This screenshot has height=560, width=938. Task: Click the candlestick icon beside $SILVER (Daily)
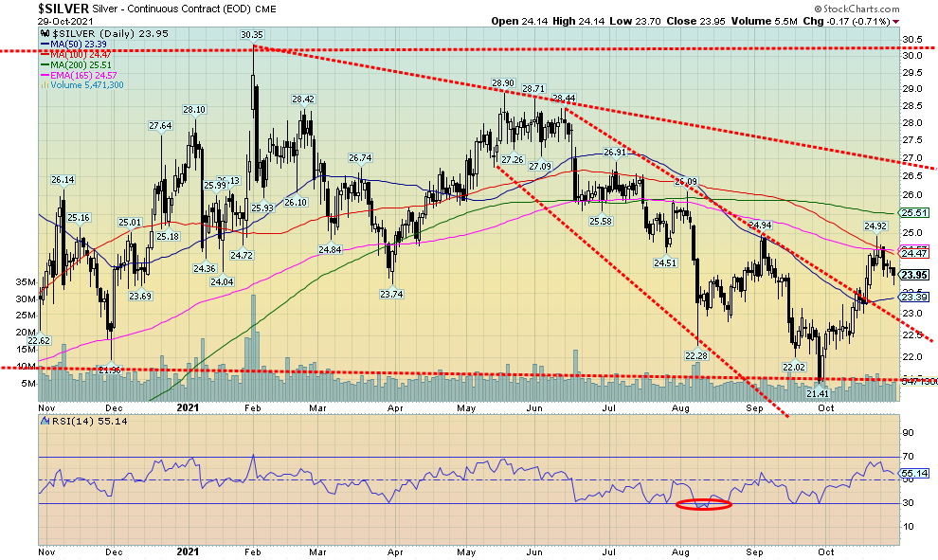pos(44,34)
